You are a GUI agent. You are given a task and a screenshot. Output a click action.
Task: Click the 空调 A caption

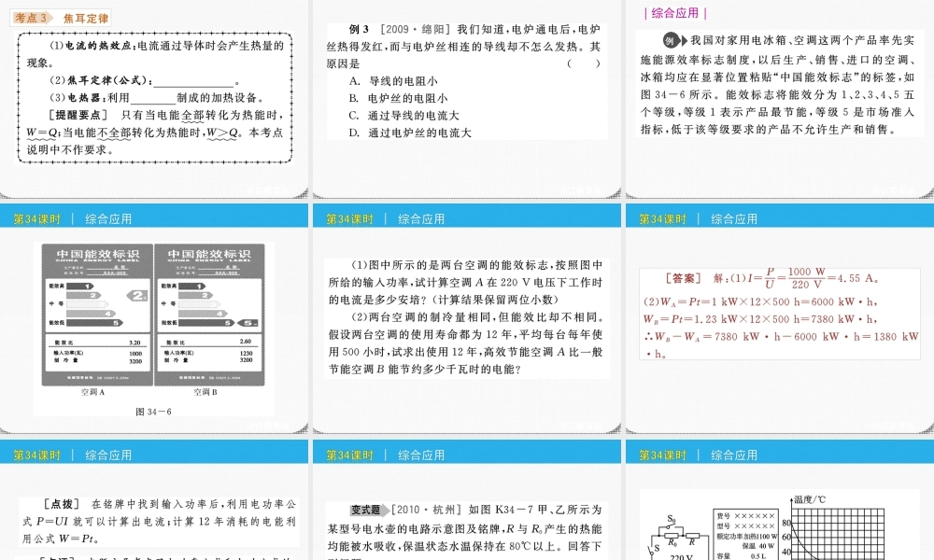coord(92,392)
